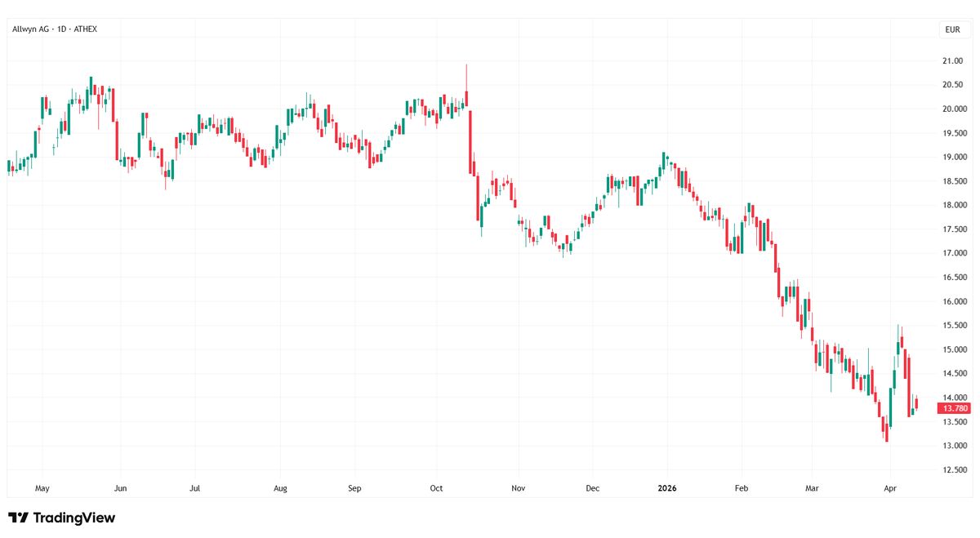The width and height of the screenshot is (980, 538).
Task: Select the Apr time axis label
Action: 891,488
